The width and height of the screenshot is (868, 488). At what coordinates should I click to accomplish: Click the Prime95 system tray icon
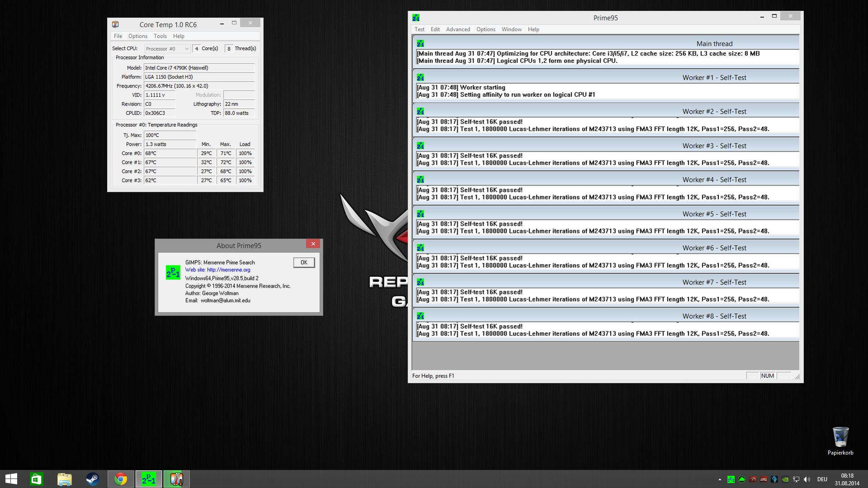click(x=730, y=479)
